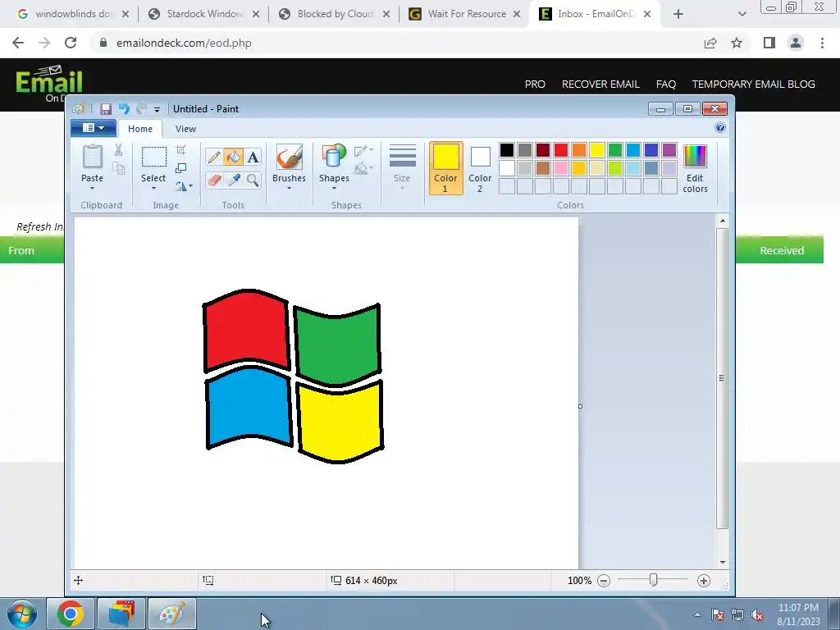Open the Paint file menu button
The height and width of the screenshot is (630, 840).
(x=94, y=127)
